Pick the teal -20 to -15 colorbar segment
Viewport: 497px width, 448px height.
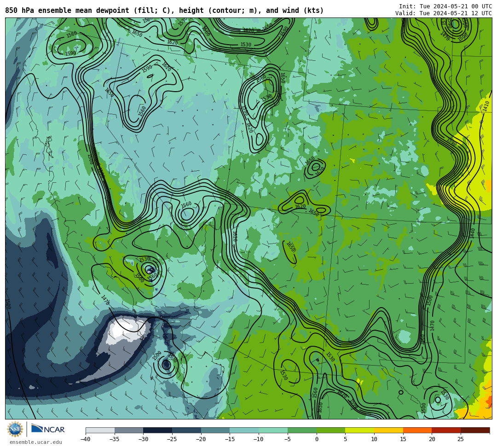coord(215,431)
